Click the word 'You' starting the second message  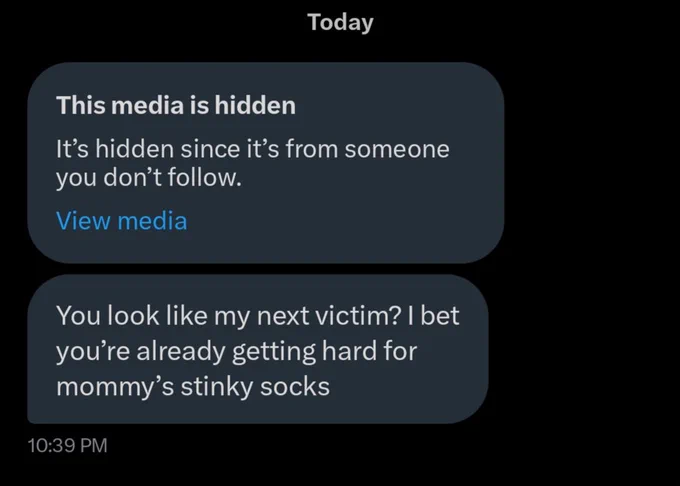78,315
